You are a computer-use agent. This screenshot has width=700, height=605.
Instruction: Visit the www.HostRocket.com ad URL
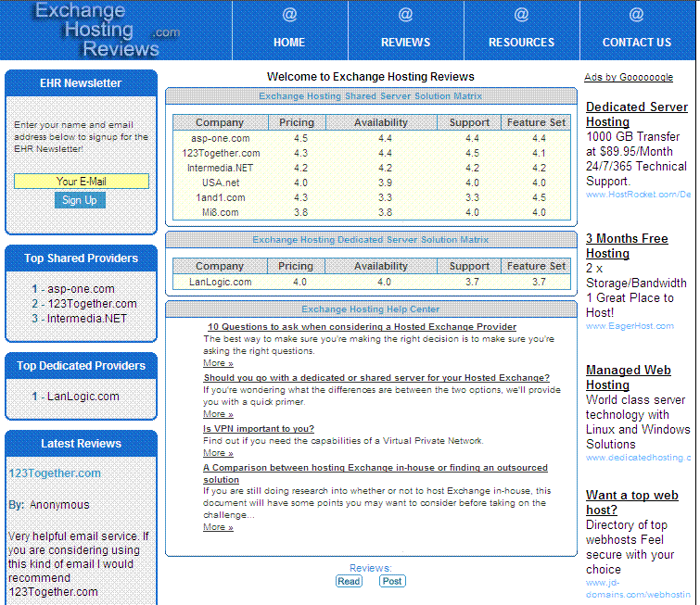click(639, 194)
